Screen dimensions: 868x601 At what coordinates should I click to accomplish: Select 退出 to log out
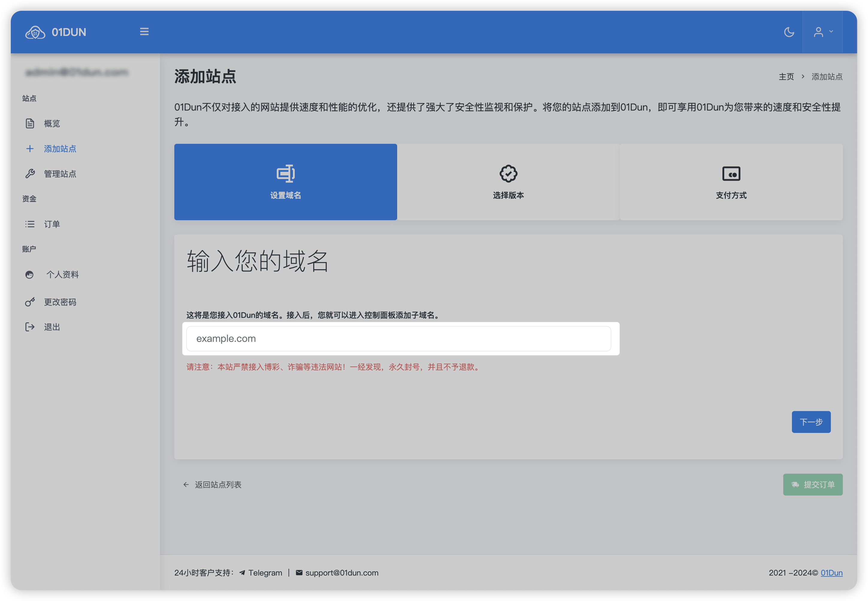[x=52, y=327]
